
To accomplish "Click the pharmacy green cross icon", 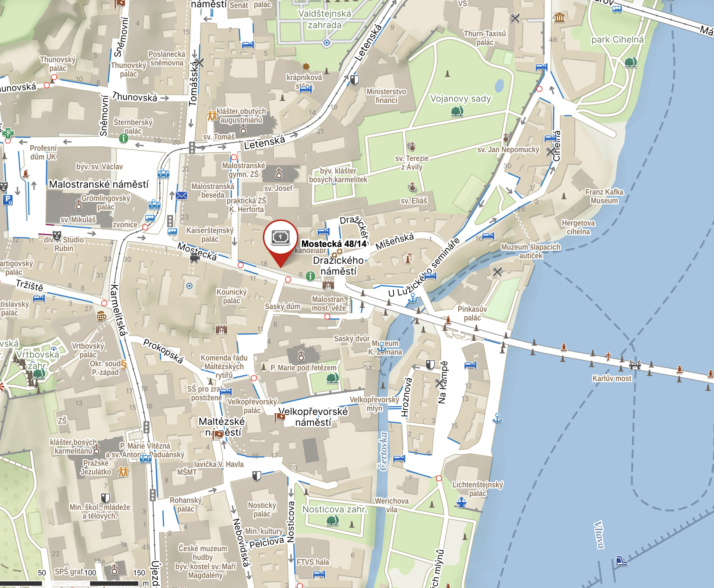I will (8, 133).
